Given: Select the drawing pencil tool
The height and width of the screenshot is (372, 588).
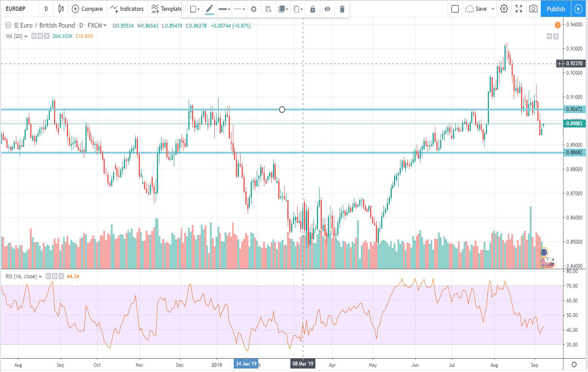Looking at the screenshot, I should 208,9.
